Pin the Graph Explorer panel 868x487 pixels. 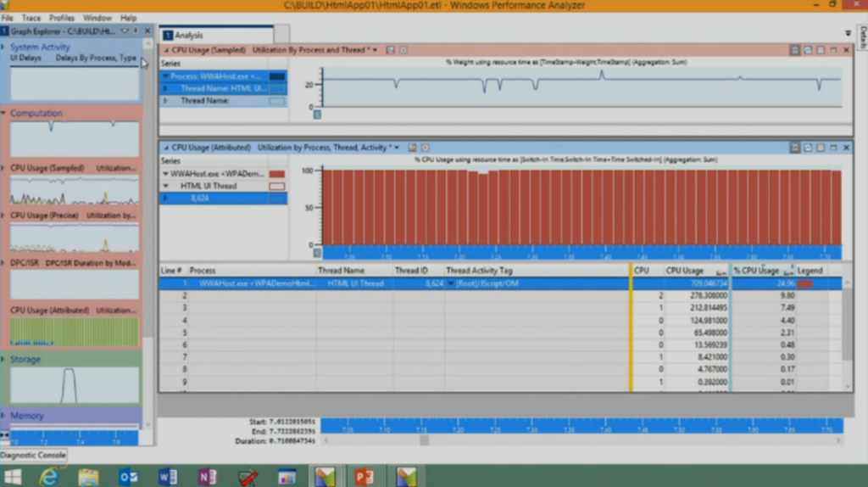(x=136, y=31)
